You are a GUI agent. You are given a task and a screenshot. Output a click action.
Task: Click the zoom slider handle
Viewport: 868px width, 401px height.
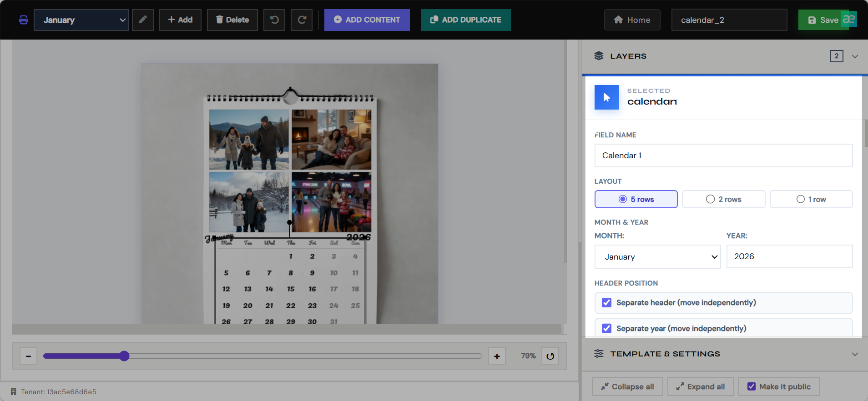coord(124,356)
